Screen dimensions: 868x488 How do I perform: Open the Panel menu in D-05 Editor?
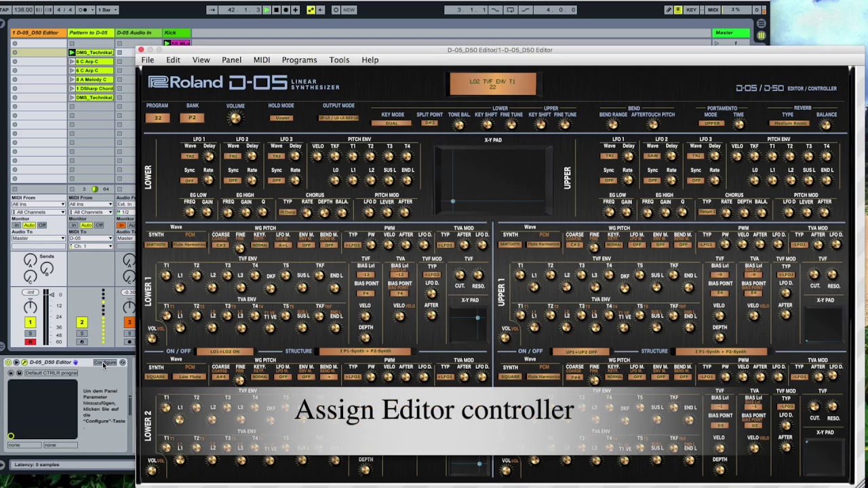click(x=231, y=60)
